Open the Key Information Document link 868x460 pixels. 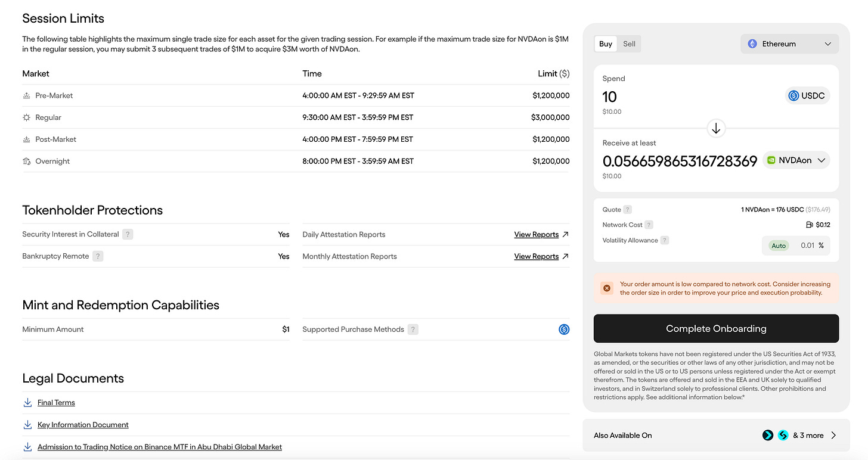coord(83,425)
